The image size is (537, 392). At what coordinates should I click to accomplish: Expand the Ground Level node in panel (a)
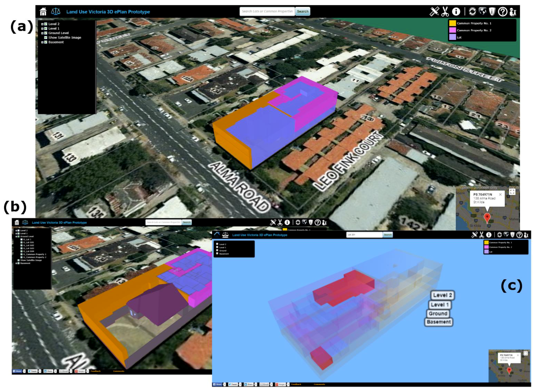[x=42, y=33]
